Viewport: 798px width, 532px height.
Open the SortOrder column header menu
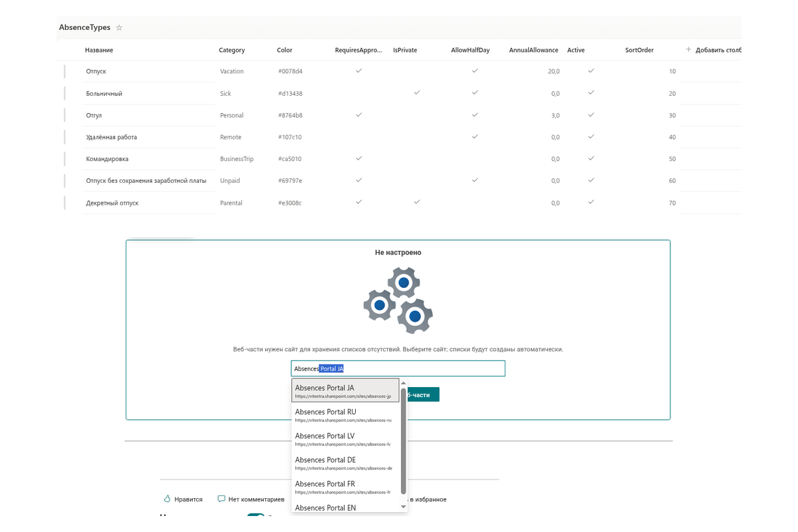point(639,50)
